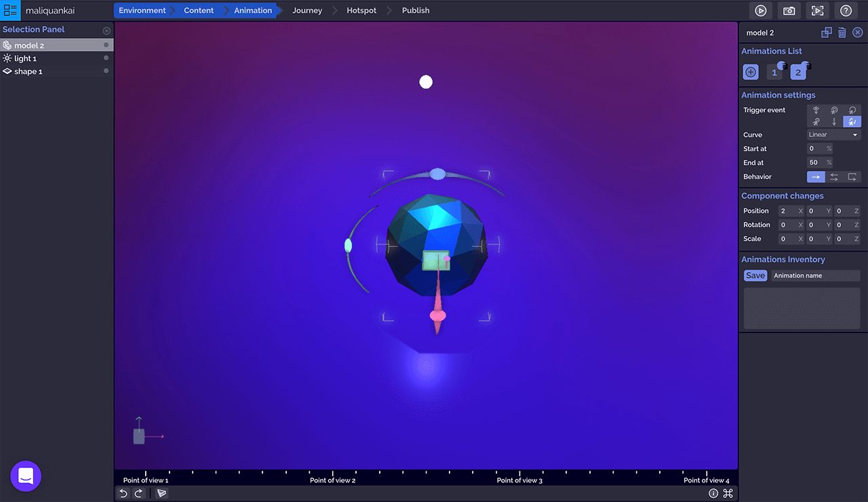Switch to the Hotspot step
Viewport: 868px width, 502px height.
[x=361, y=11]
